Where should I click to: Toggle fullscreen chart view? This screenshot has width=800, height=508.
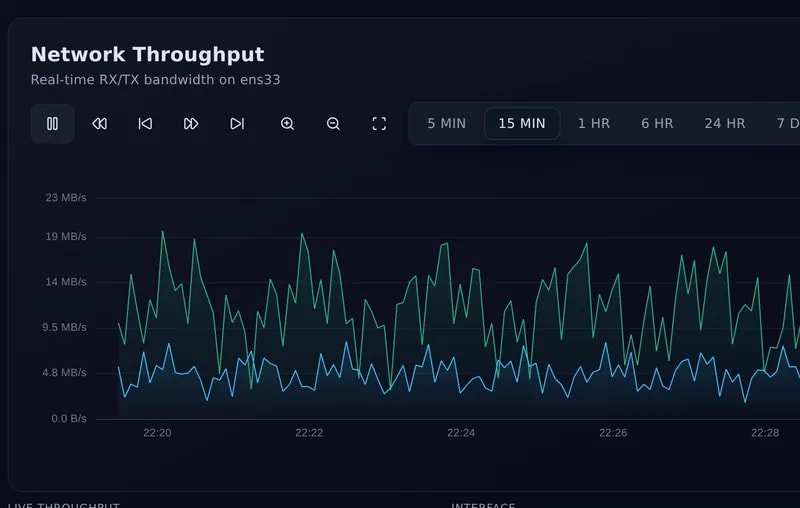tap(379, 123)
